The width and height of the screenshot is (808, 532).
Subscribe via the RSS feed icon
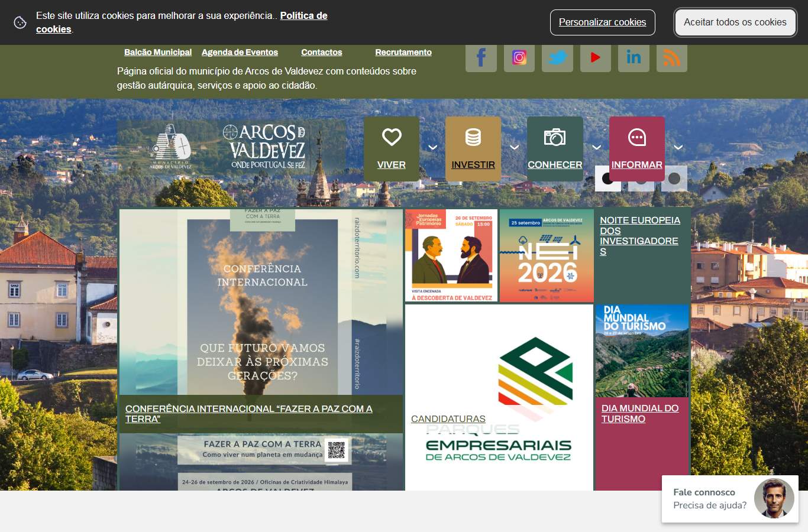click(672, 57)
